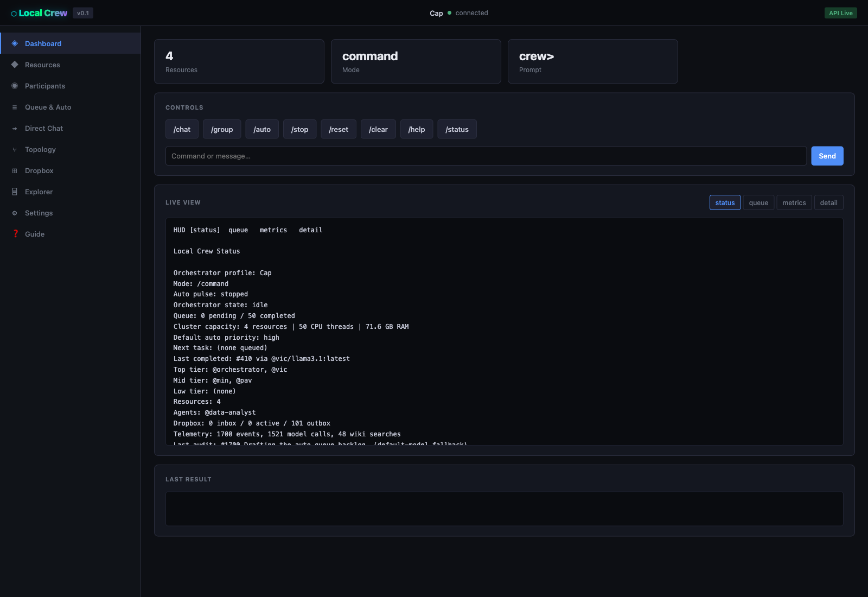
Task: Click the /reset control button
Action: point(339,129)
